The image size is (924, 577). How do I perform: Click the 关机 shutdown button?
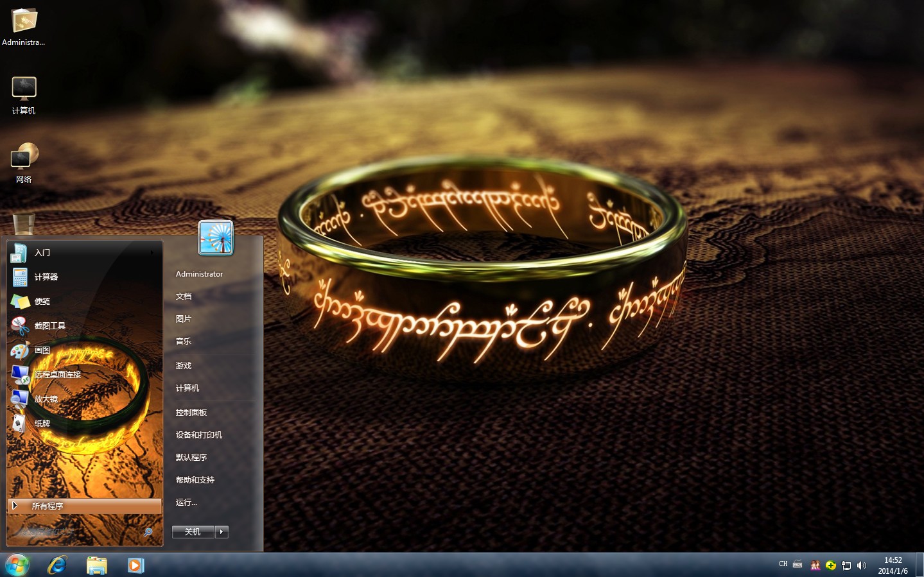pos(193,532)
